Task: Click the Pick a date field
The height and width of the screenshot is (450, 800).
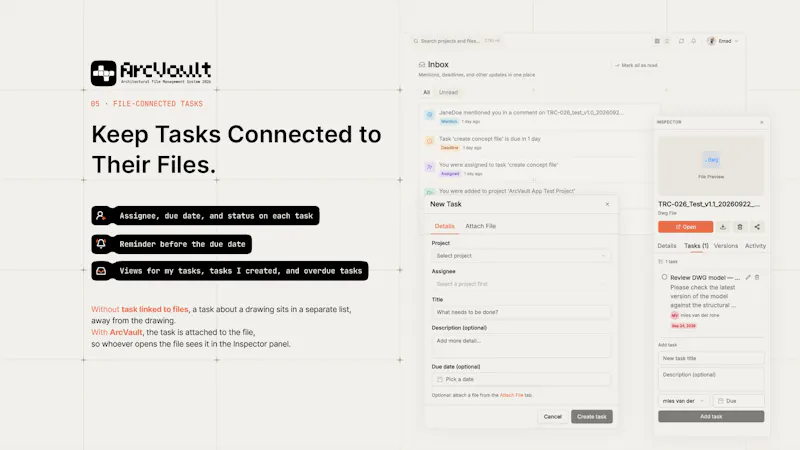Action: point(521,380)
